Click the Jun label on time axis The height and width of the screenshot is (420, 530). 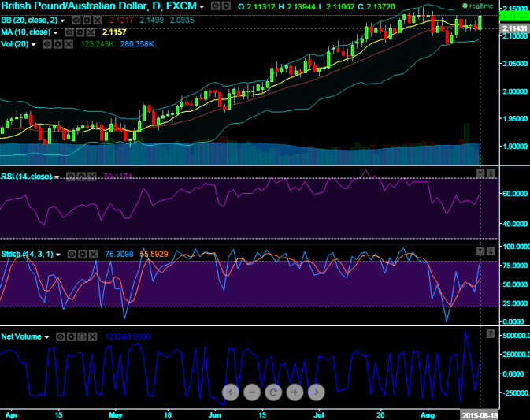point(215,415)
